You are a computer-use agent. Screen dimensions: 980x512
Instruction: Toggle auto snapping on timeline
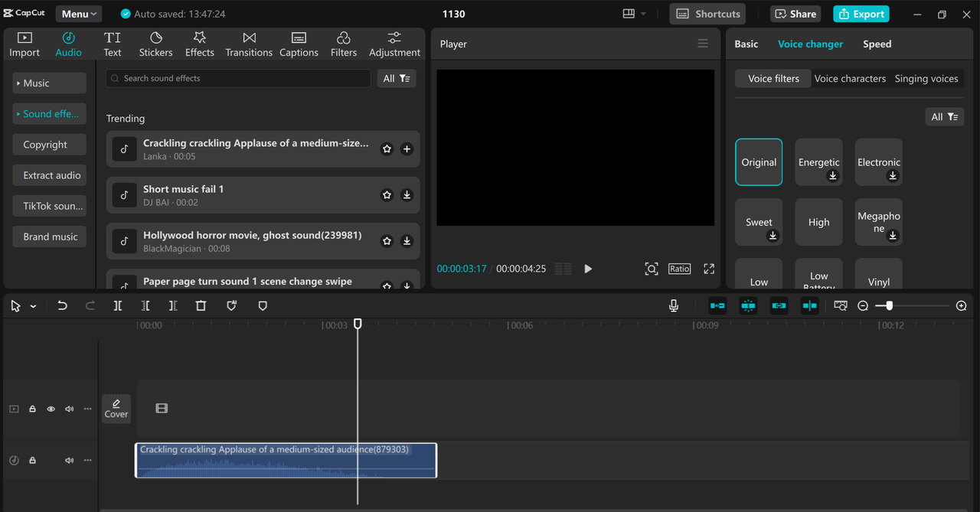click(748, 305)
